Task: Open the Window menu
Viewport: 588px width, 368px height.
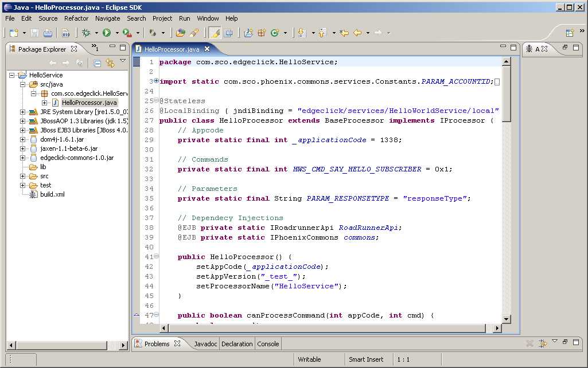Action: (x=208, y=18)
